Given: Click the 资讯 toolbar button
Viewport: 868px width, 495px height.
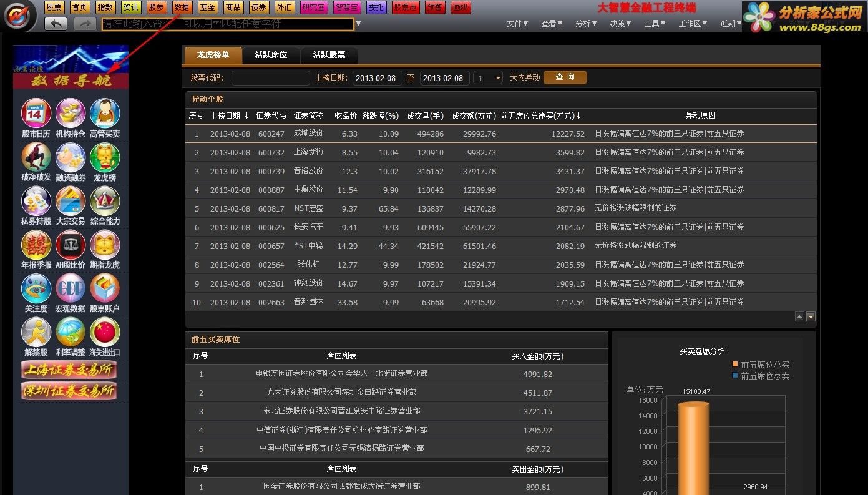Looking at the screenshot, I should pyautogui.click(x=131, y=7).
